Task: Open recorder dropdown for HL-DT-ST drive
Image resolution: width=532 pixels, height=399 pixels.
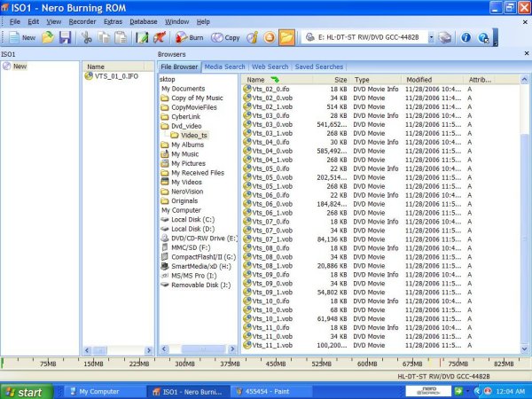Action: point(431,37)
